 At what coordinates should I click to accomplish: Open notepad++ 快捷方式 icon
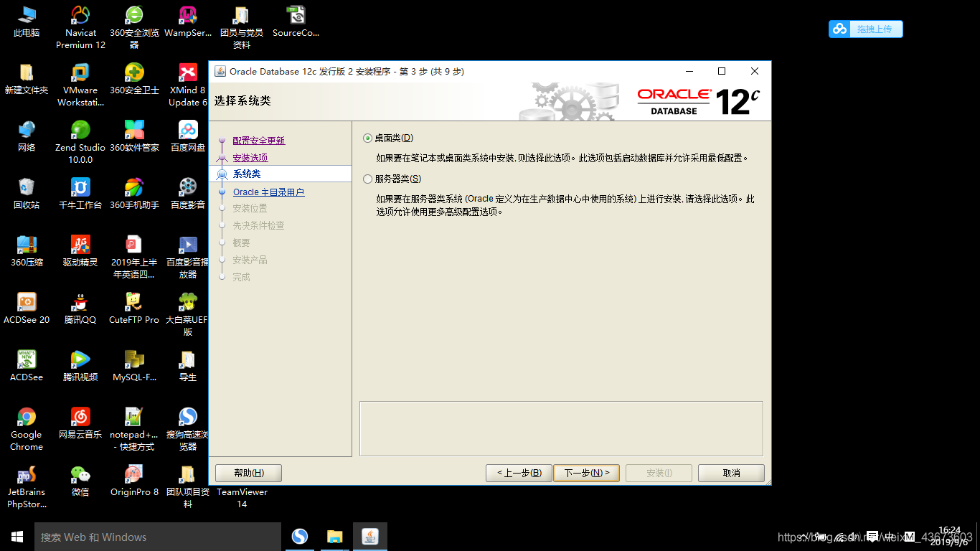coord(134,430)
